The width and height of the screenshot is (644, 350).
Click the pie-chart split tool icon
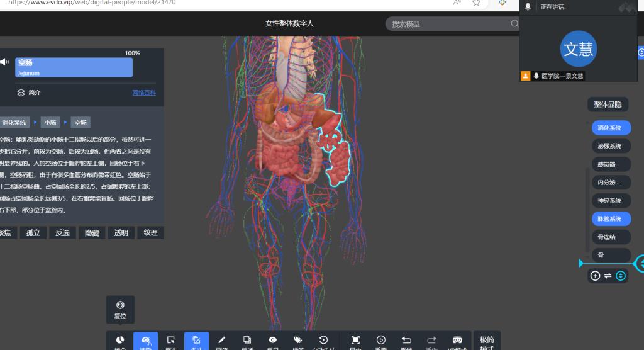119,339
